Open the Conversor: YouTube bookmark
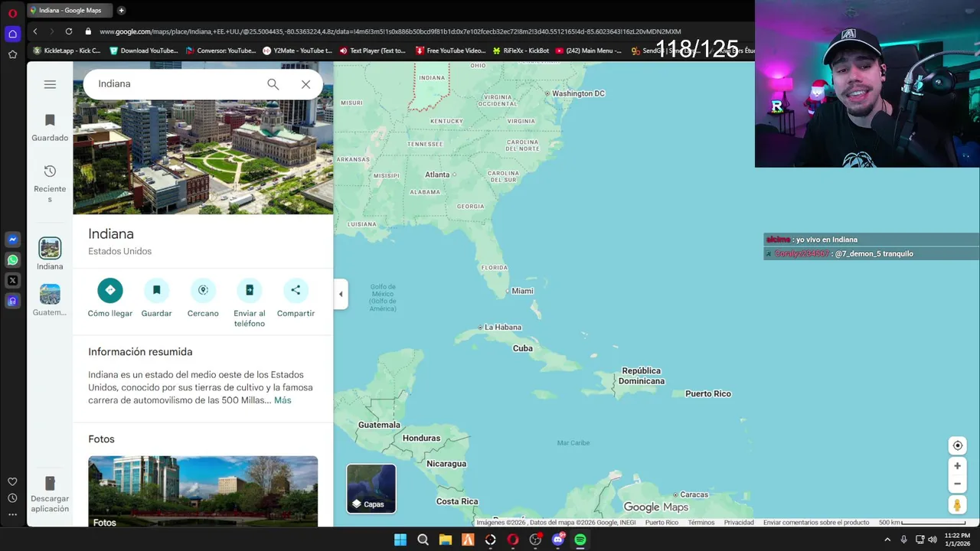 220,51
